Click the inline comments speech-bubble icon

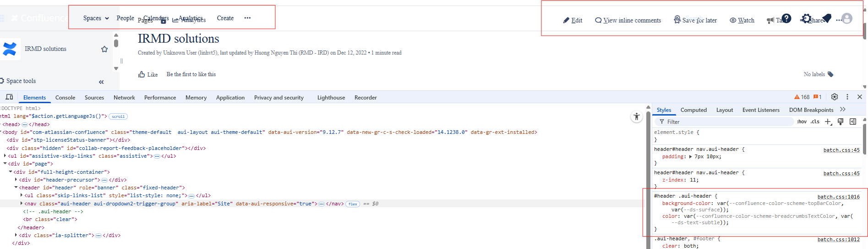coord(598,20)
